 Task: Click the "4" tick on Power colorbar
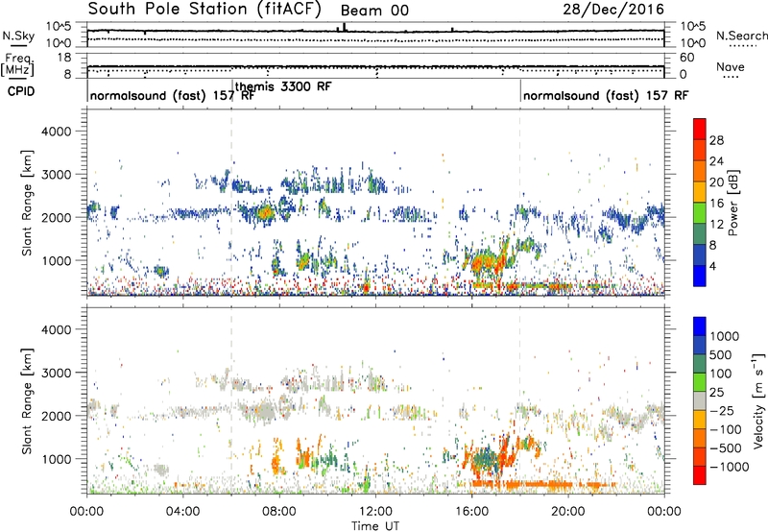(x=712, y=266)
